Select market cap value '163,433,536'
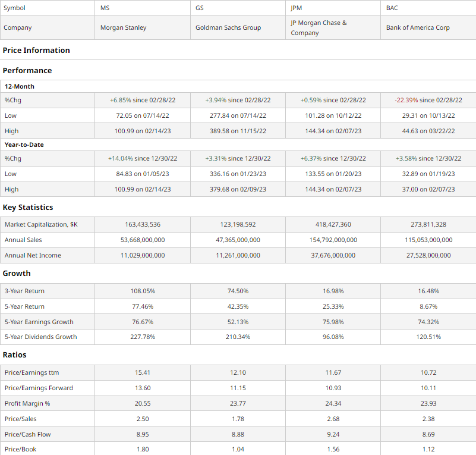The height and width of the screenshot is (455, 476). click(143, 225)
